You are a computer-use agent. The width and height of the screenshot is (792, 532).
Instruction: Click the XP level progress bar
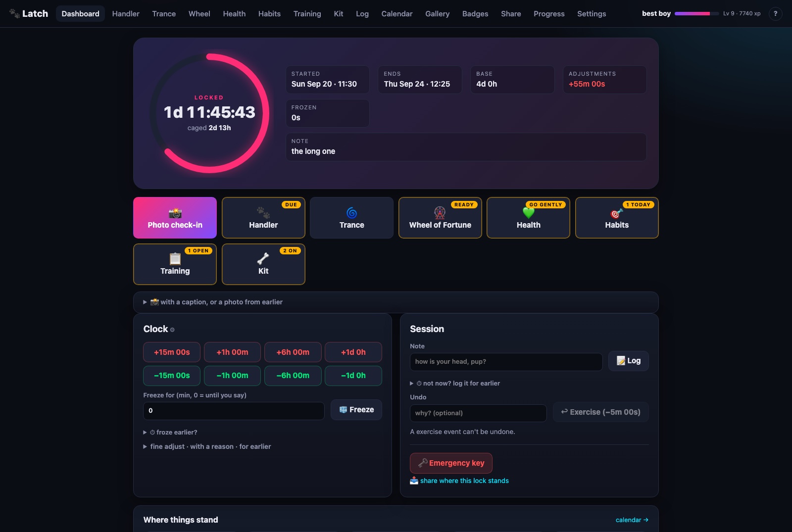697,14
